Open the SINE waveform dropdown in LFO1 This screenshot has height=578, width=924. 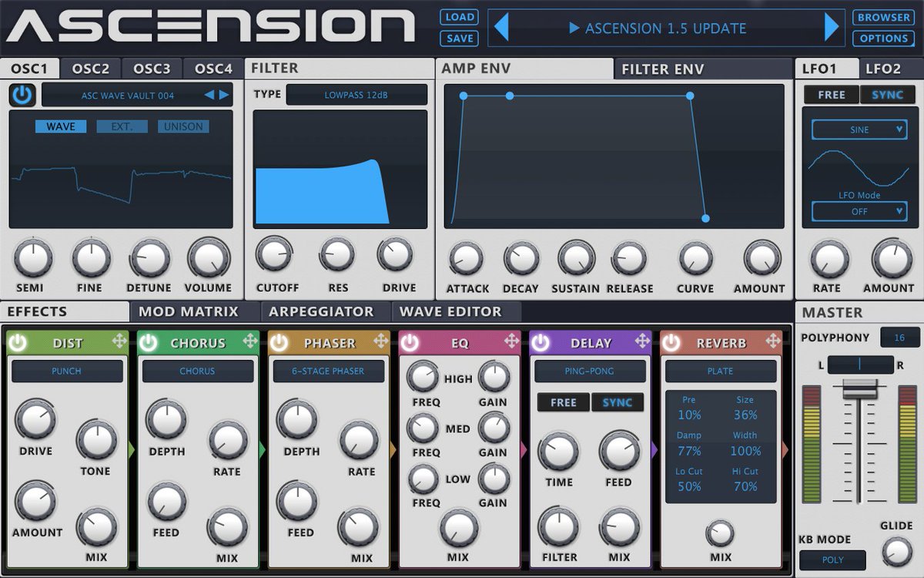(859, 129)
